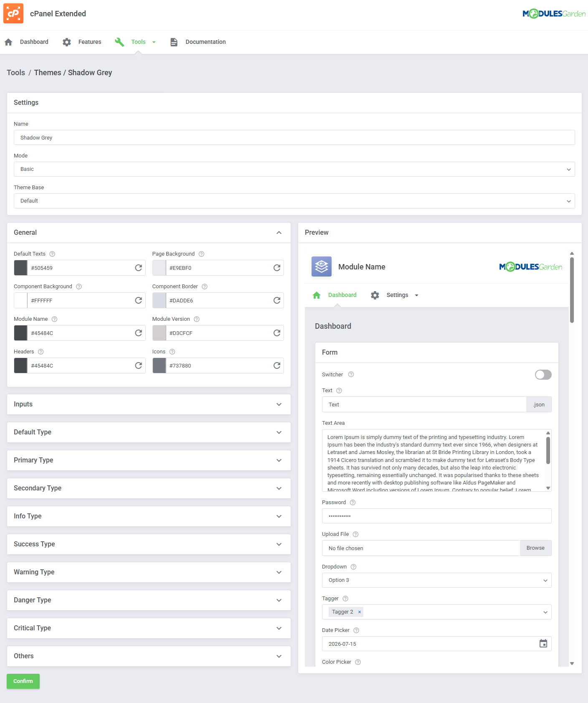Viewport: 588px width, 703px height.
Task: Show help tooltip for Component Background
Action: click(x=79, y=287)
